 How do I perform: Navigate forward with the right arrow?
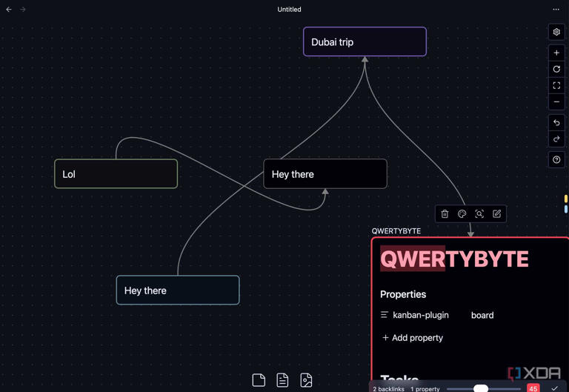click(23, 10)
